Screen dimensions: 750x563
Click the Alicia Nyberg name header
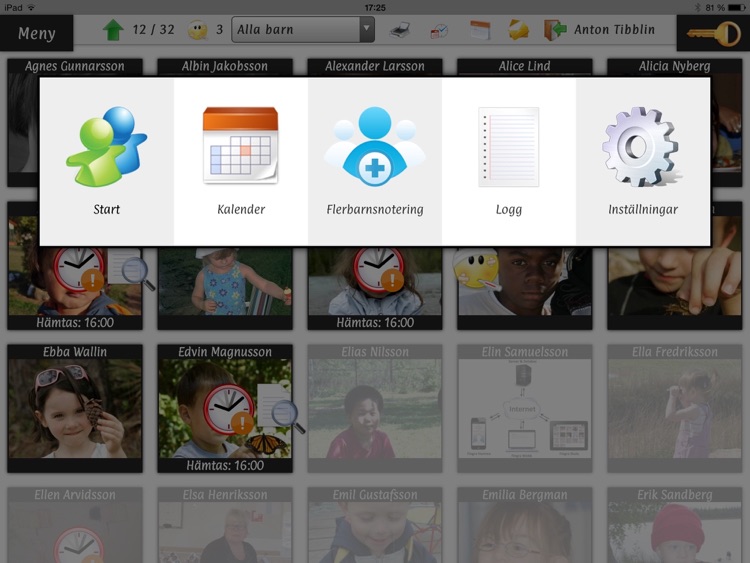pyautogui.click(x=674, y=66)
